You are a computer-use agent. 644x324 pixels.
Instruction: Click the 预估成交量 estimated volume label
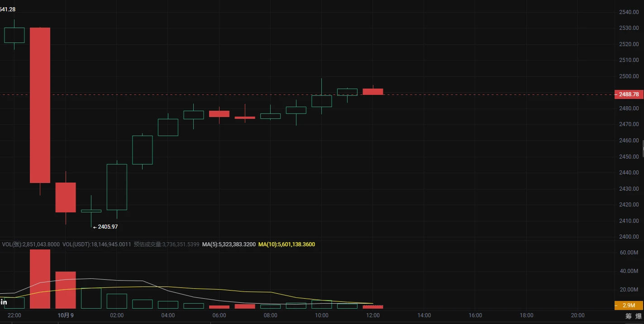[167, 244]
